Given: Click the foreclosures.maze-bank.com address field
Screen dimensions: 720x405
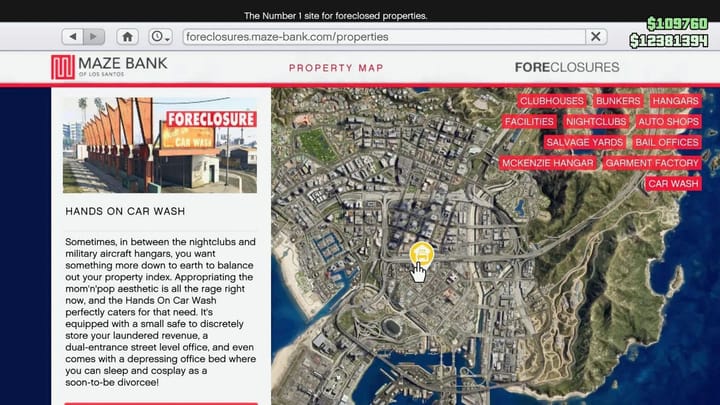Looking at the screenshot, I should tap(380, 37).
